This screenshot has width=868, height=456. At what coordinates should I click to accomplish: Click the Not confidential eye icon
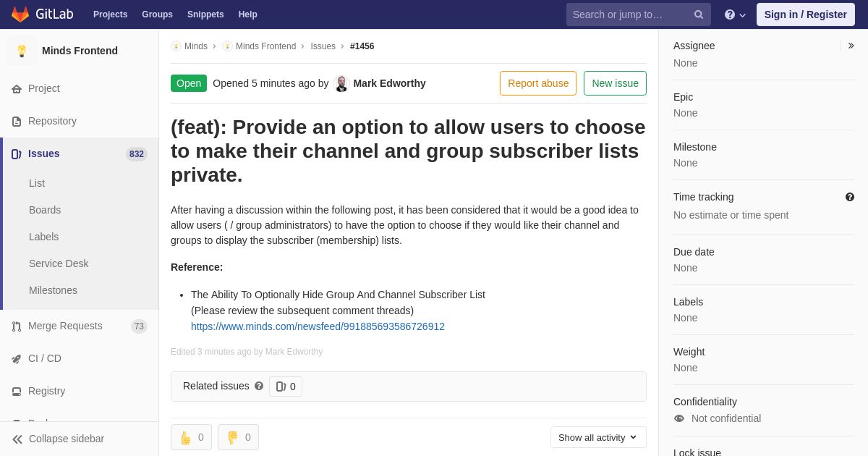coord(678,418)
